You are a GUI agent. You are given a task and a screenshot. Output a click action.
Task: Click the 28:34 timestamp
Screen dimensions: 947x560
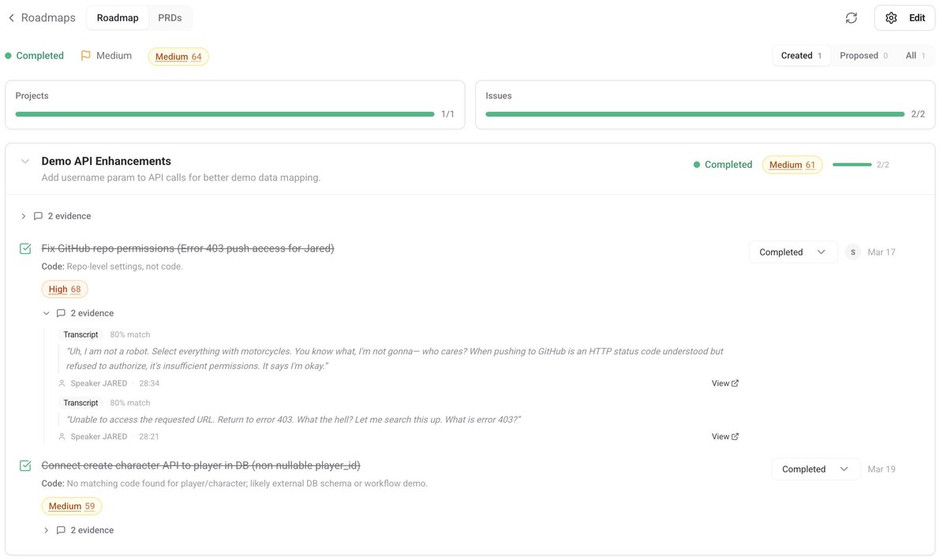coord(149,383)
